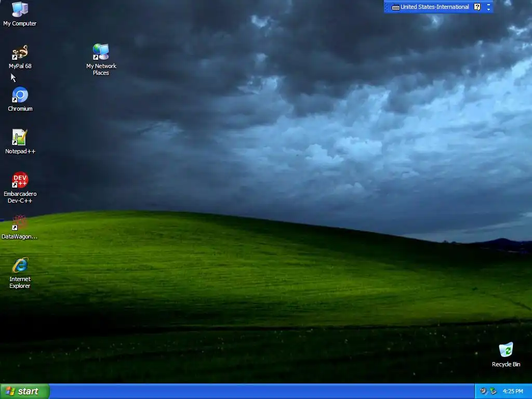532x399 pixels.
Task: Open the Start menu
Action: click(x=25, y=391)
